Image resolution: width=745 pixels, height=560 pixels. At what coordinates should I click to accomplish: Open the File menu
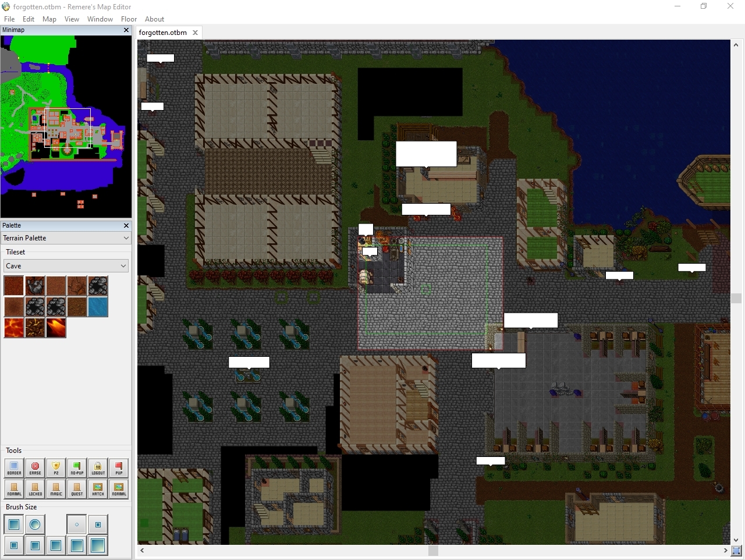click(x=9, y=19)
